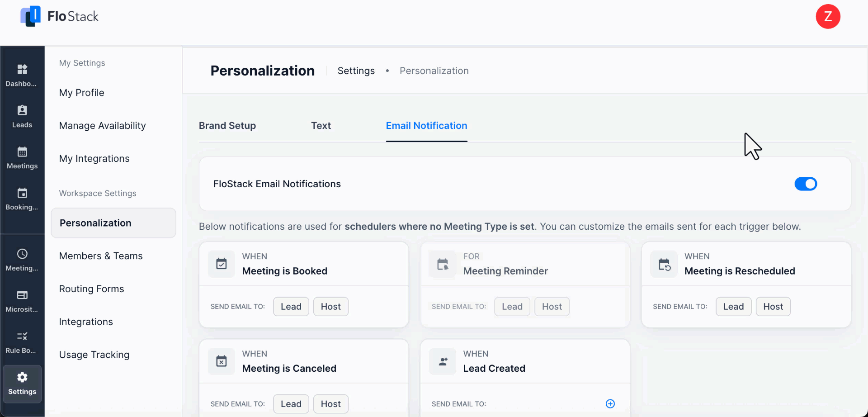Click the Lead Created title
This screenshot has height=417, width=868.
pyautogui.click(x=494, y=369)
